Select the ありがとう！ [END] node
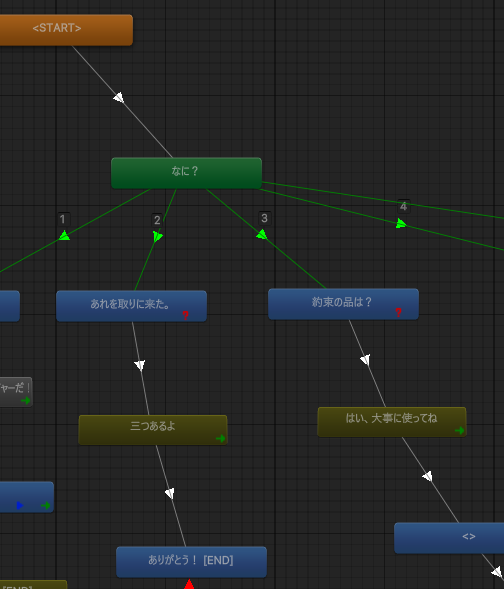The height and width of the screenshot is (589, 504). (192, 562)
